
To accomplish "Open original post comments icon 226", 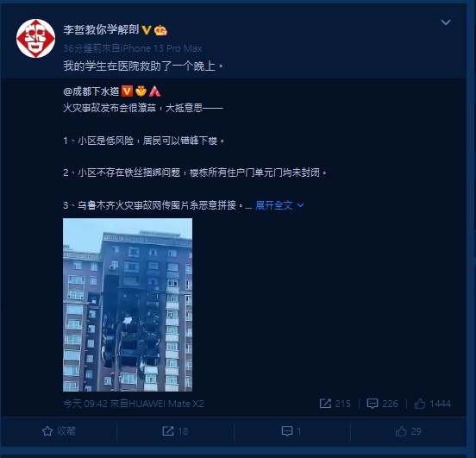I will coord(383,404).
